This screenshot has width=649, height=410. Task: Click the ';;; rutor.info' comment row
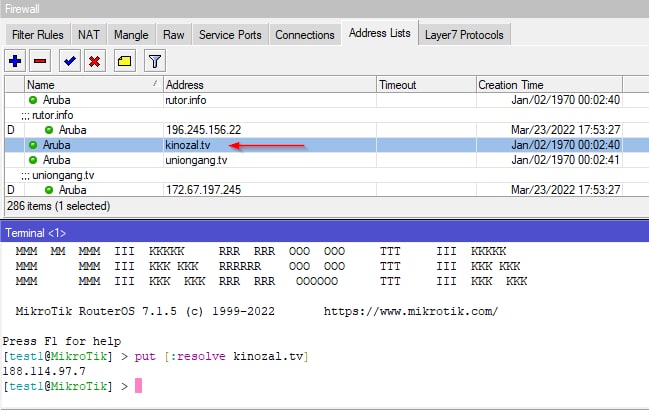[x=47, y=115]
